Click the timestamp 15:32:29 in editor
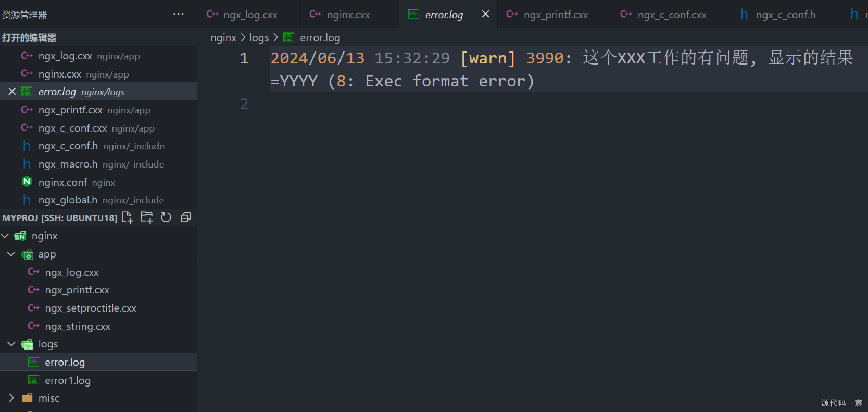 412,58
